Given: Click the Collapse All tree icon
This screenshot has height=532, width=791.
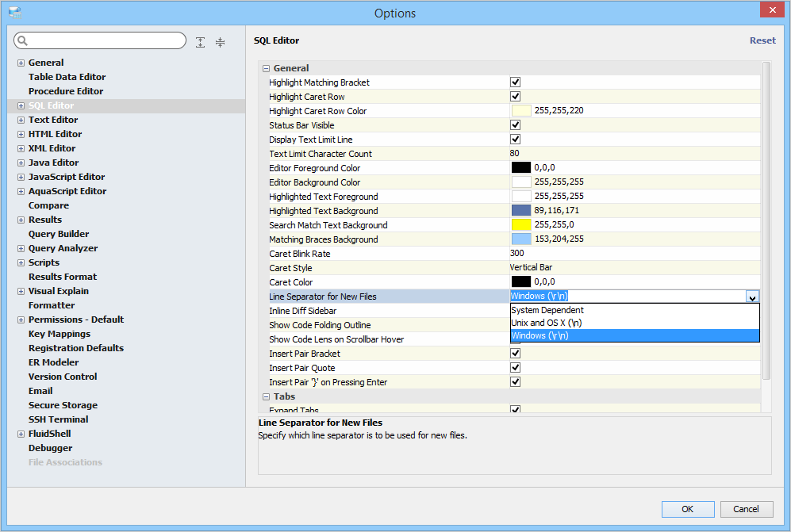Looking at the screenshot, I should pos(220,42).
